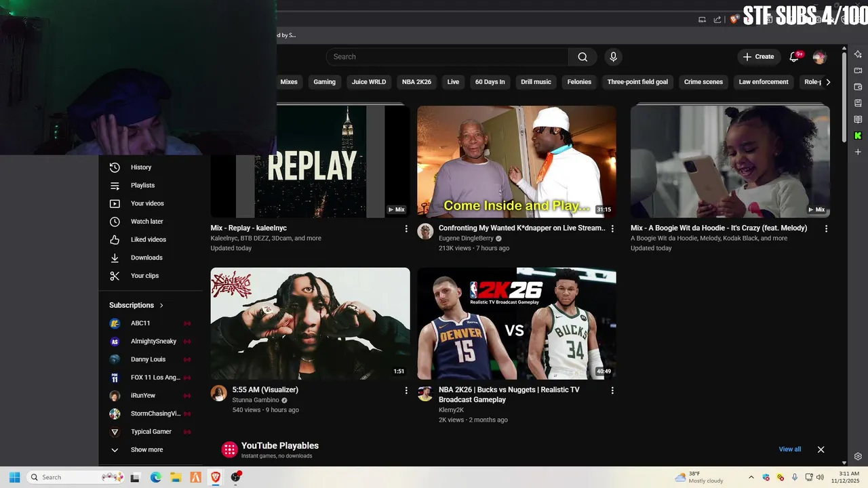This screenshot has height=488, width=868.
Task: Open the YouTube Playables icon
Action: (230, 449)
